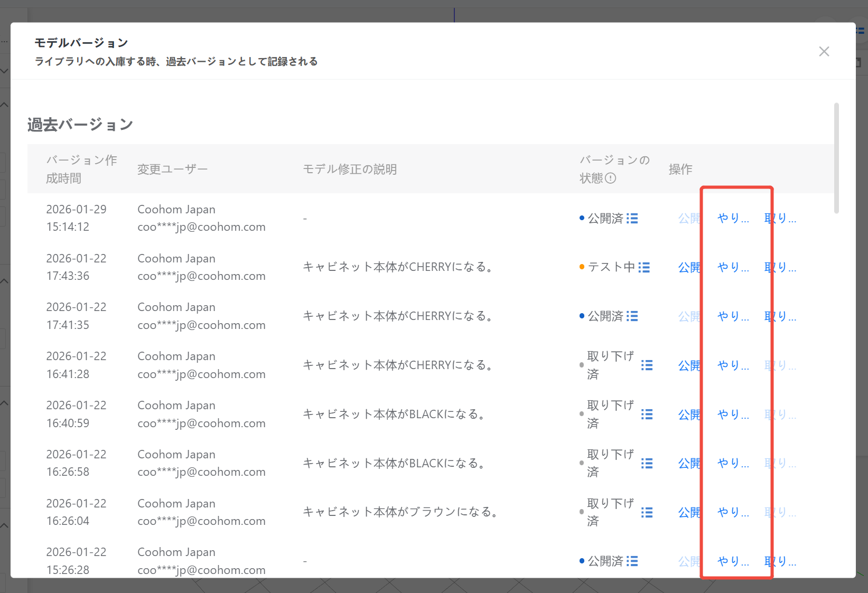Select 公開 for the 16:40:59 version
868x593 pixels.
[689, 415]
